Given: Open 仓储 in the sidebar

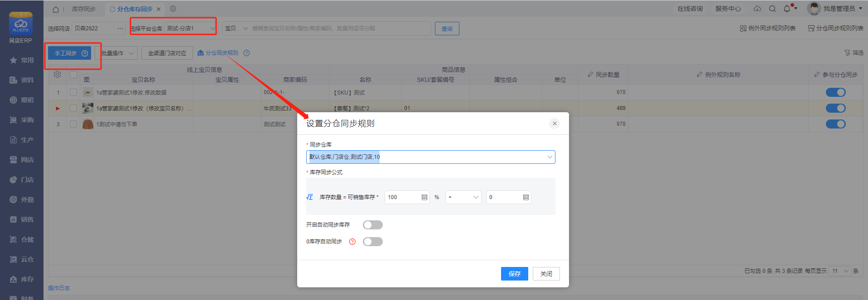Looking at the screenshot, I should (x=22, y=239).
